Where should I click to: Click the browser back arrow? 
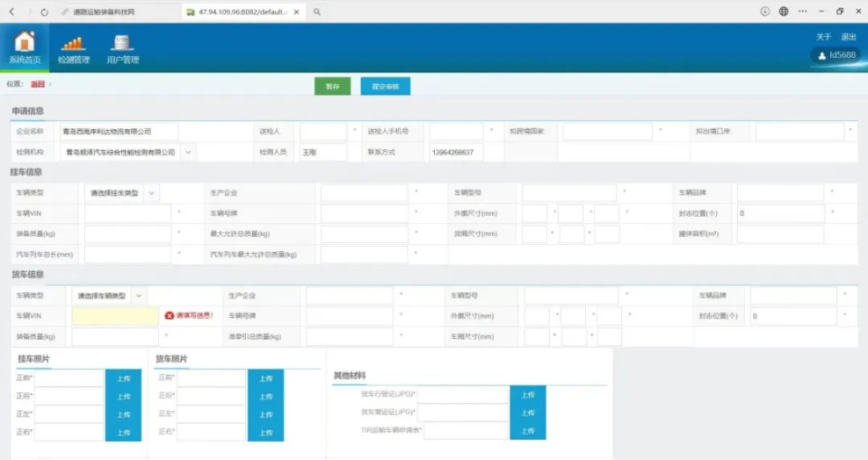pyautogui.click(x=12, y=12)
